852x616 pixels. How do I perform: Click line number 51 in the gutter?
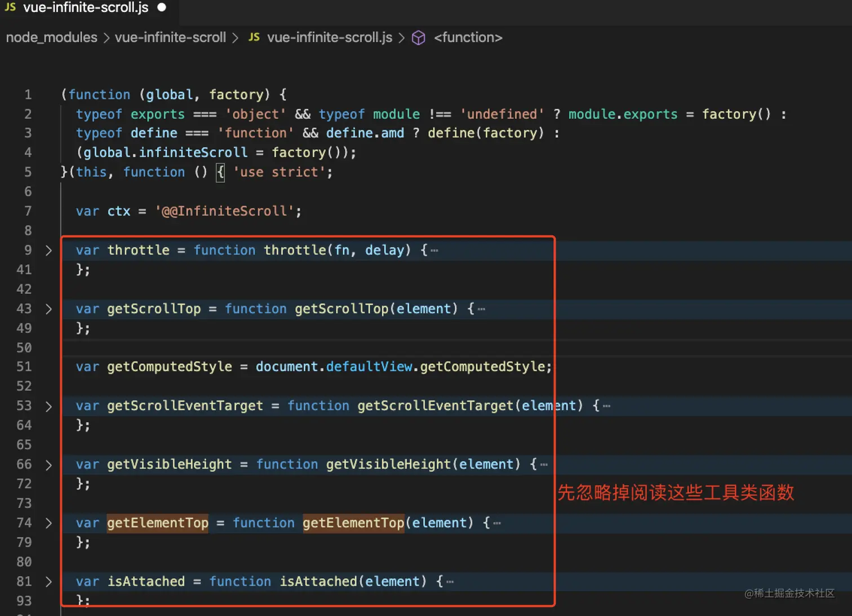point(24,367)
